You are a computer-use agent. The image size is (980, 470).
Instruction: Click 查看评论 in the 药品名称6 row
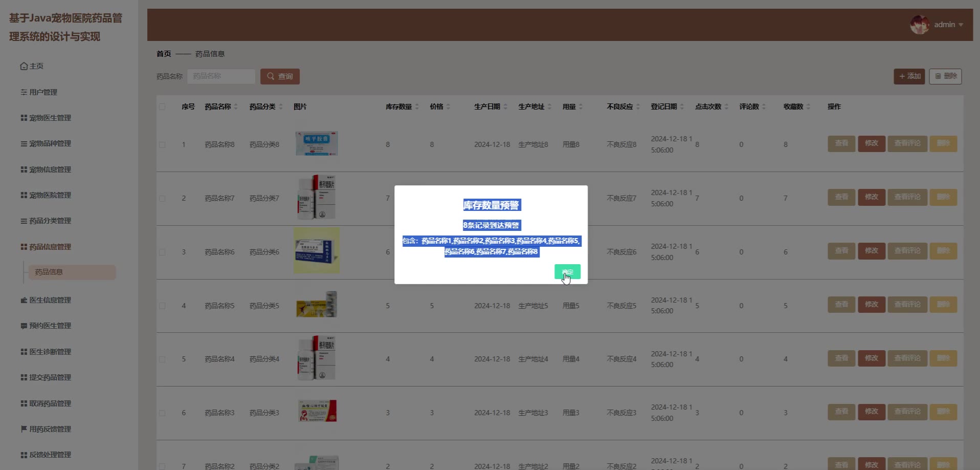click(907, 251)
